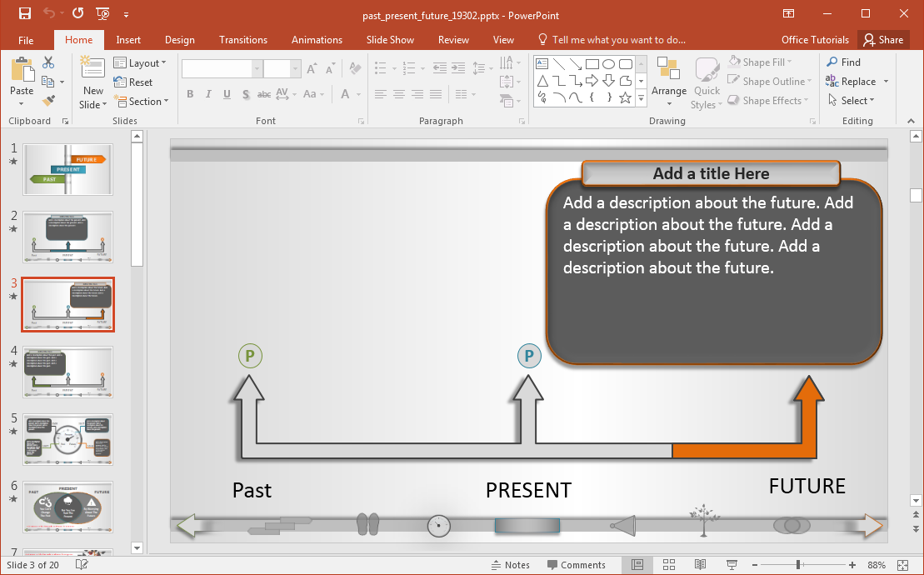Open the Layout dropdown
Viewport: 924px width, 575px height.
coord(142,62)
